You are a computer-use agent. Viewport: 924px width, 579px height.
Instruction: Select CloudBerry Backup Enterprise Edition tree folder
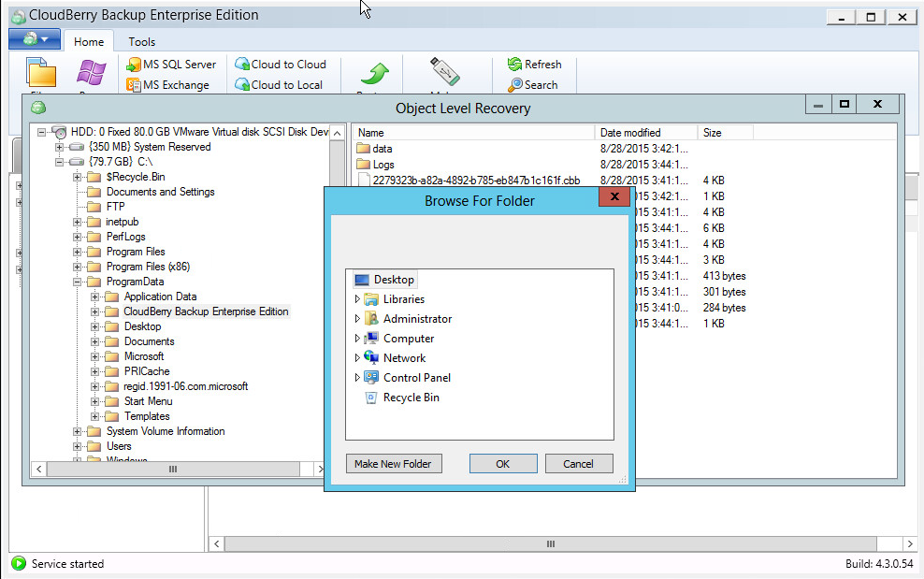pos(206,311)
